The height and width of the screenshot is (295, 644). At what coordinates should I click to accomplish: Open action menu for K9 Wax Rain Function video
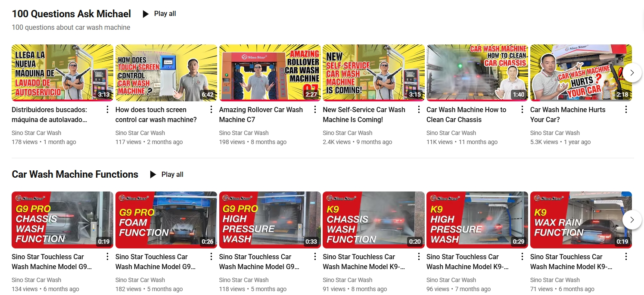626,257
